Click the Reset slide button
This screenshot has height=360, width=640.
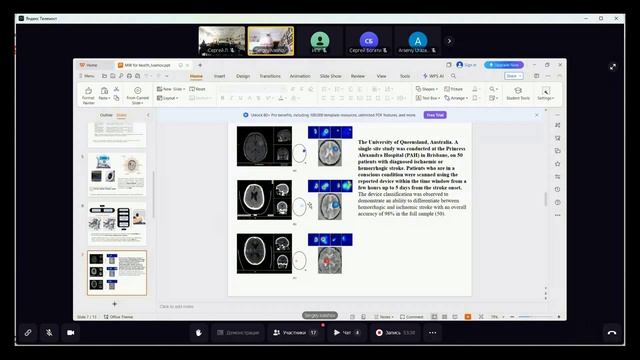click(198, 89)
